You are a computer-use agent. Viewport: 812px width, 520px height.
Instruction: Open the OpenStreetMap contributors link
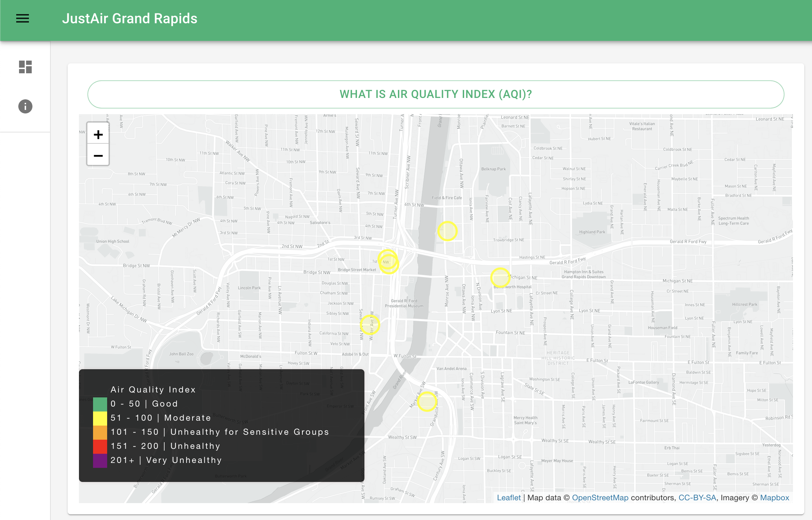(600, 497)
